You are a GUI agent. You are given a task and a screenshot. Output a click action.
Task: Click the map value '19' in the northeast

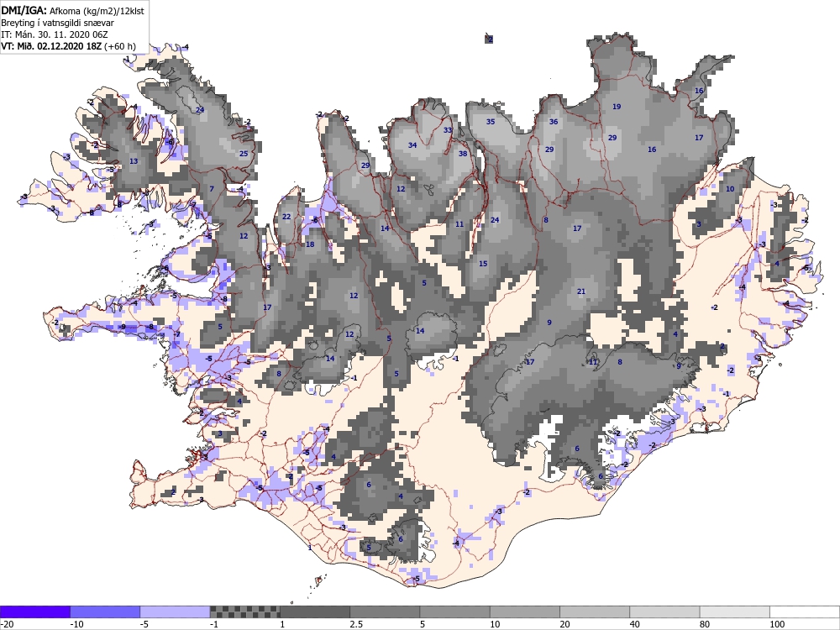617,107
